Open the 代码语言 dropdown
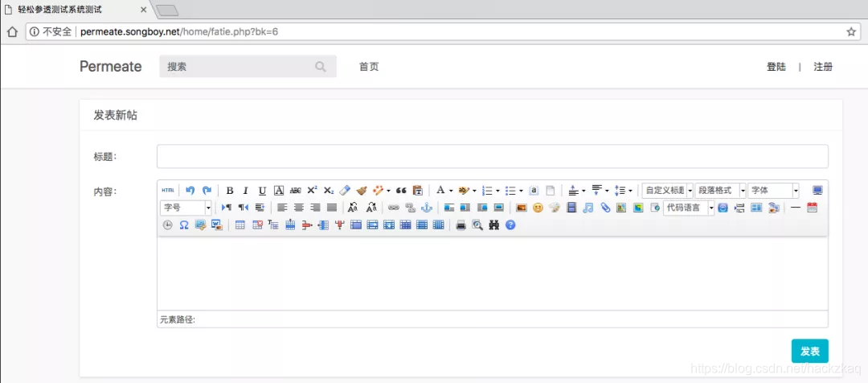The image size is (868, 383). coord(689,208)
